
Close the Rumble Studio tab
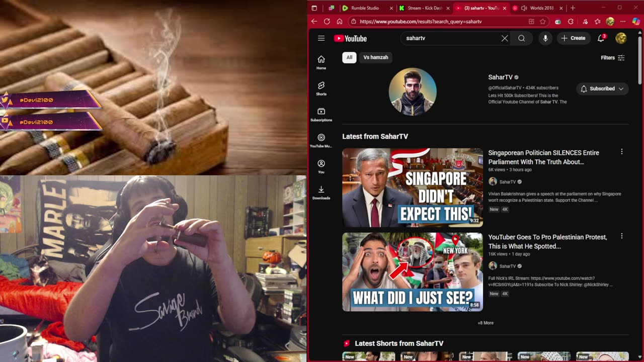[391, 8]
